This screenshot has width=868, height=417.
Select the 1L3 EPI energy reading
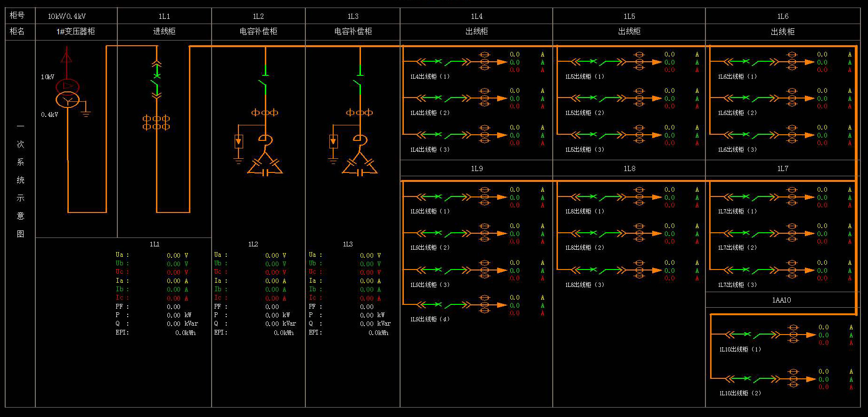pos(378,333)
